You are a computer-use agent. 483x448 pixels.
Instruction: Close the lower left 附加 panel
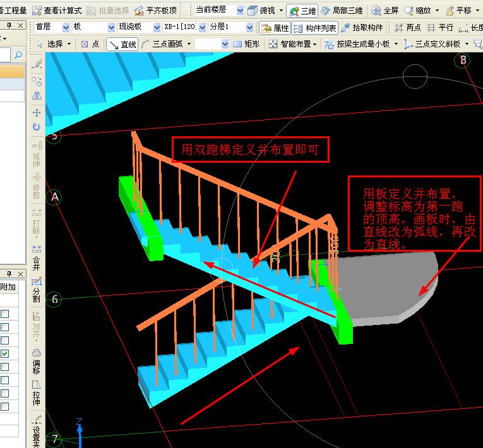[20, 274]
